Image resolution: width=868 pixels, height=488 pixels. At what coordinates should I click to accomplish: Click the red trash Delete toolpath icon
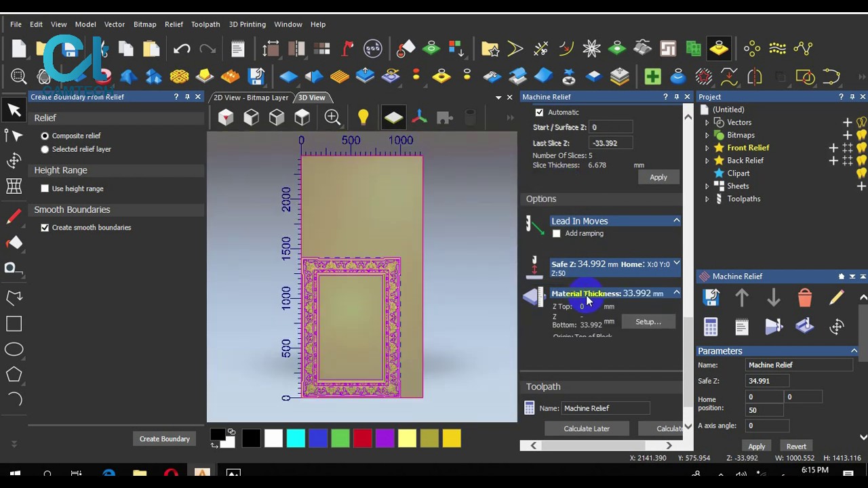click(x=805, y=297)
